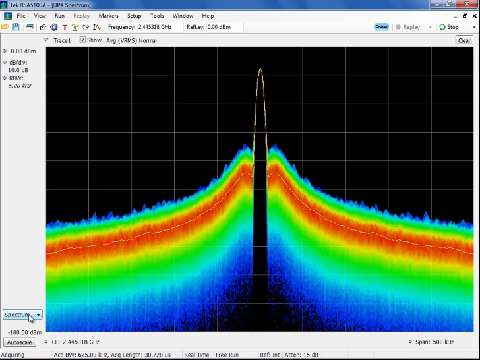The width and height of the screenshot is (480, 360).
Task: Click the red T trigger toolbar icon
Action: (x=65, y=27)
